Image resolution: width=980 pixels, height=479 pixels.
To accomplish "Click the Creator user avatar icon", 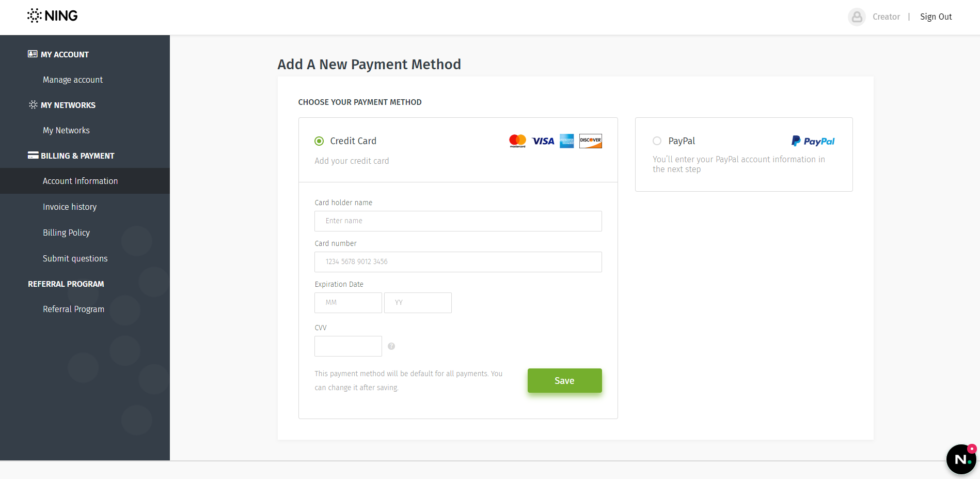I will 857,17.
